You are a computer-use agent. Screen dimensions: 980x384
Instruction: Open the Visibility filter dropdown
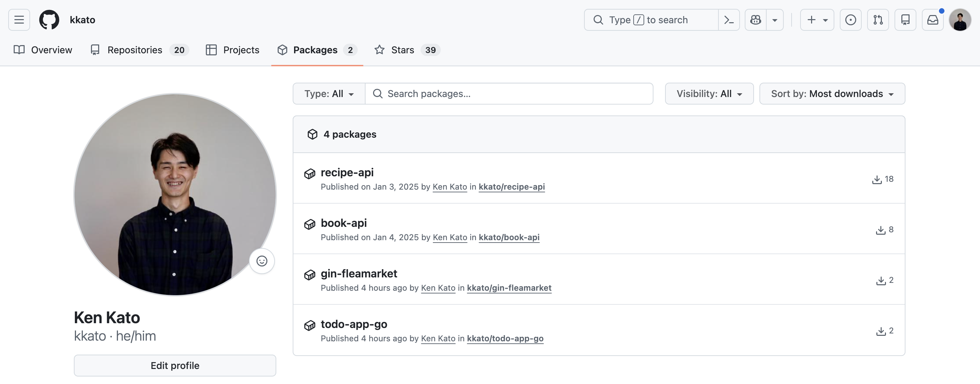point(709,94)
